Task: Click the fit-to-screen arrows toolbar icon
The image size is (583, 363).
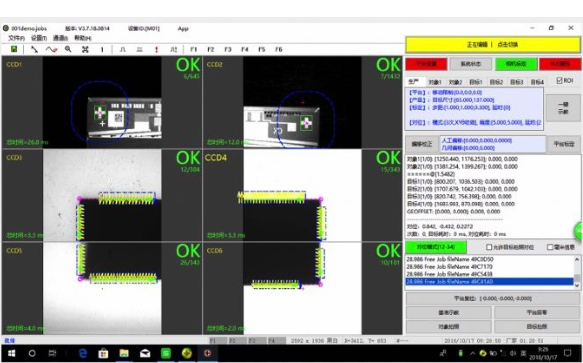Action: click(x=85, y=49)
